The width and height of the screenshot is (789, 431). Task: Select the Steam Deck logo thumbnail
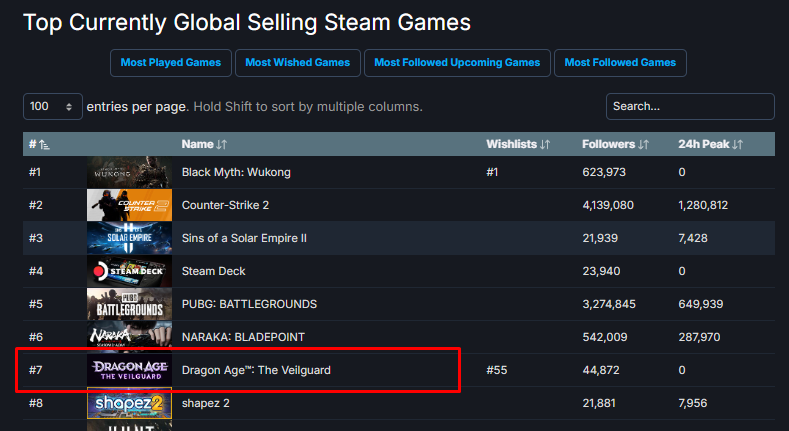129,271
